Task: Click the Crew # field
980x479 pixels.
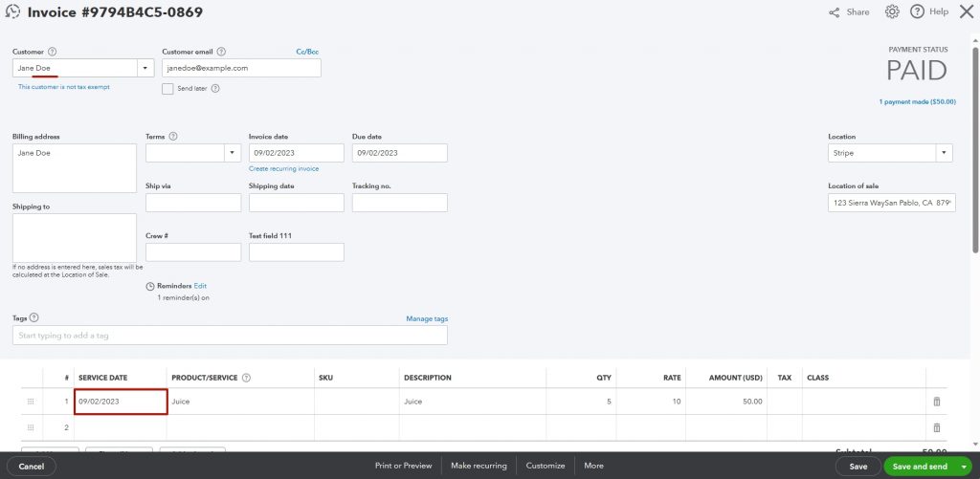Action: pyautogui.click(x=193, y=252)
